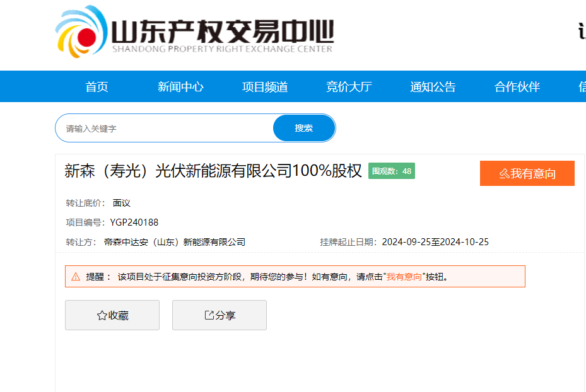Switch to 竞价大厅 in the nav bar
The width and height of the screenshot is (586, 392).
(x=349, y=87)
